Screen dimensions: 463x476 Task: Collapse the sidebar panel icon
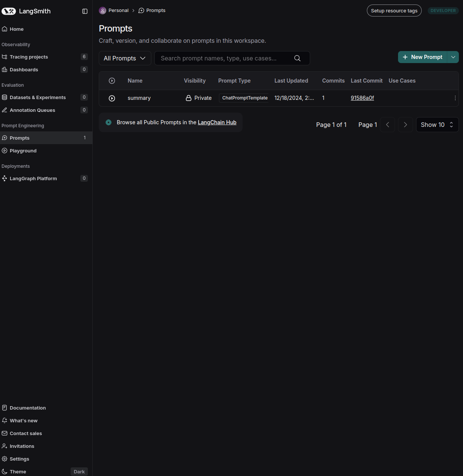pyautogui.click(x=85, y=11)
